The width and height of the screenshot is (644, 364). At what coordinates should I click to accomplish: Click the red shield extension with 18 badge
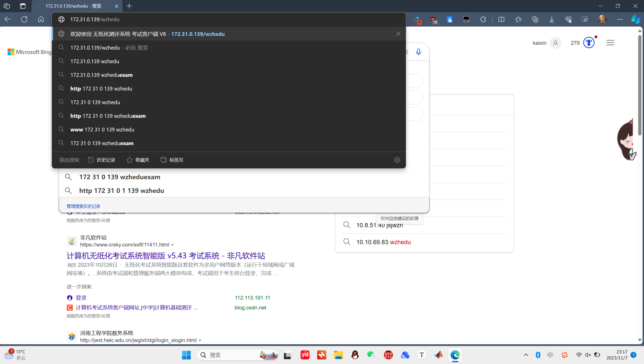(x=433, y=20)
